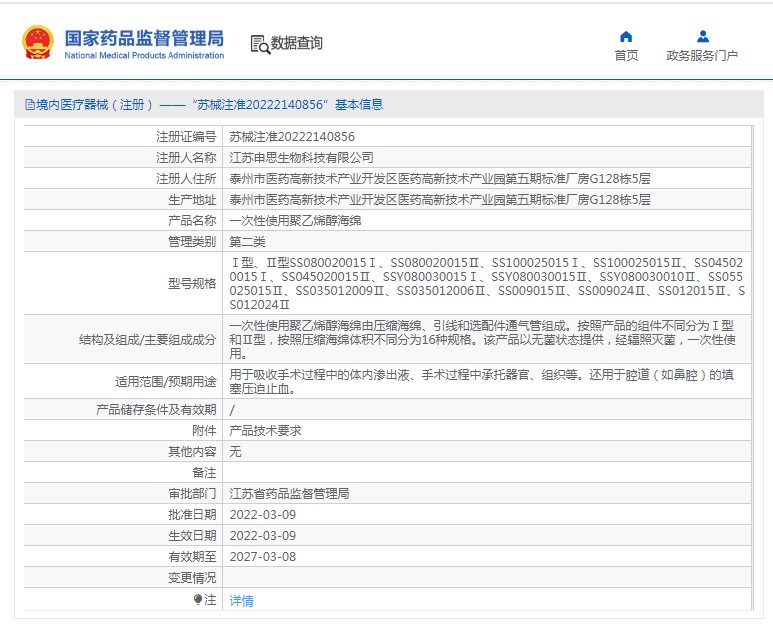Click 生效日期 value 2022-03-09
Screen dimensions: 773x627
[x=263, y=535]
